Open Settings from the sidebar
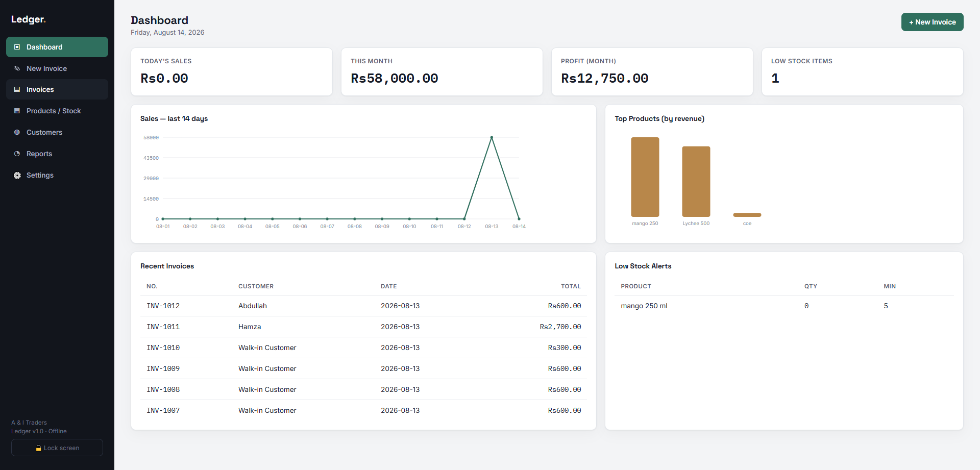The height and width of the screenshot is (470, 980). pyautogui.click(x=57, y=175)
